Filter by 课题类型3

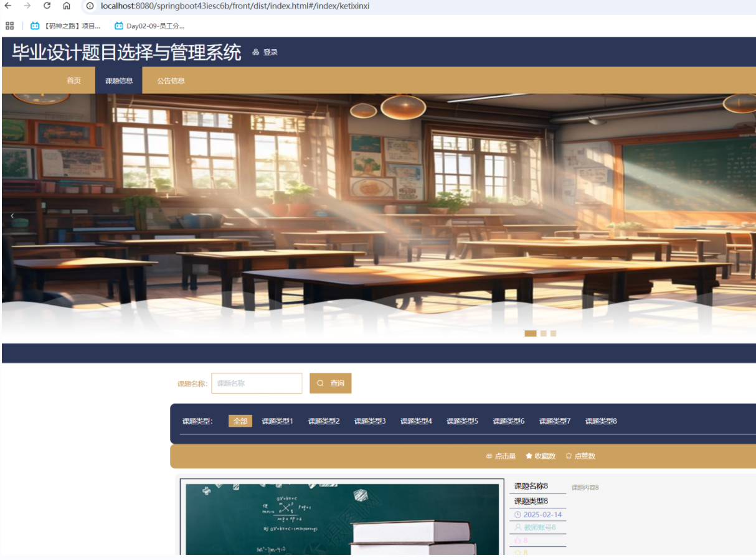point(370,421)
